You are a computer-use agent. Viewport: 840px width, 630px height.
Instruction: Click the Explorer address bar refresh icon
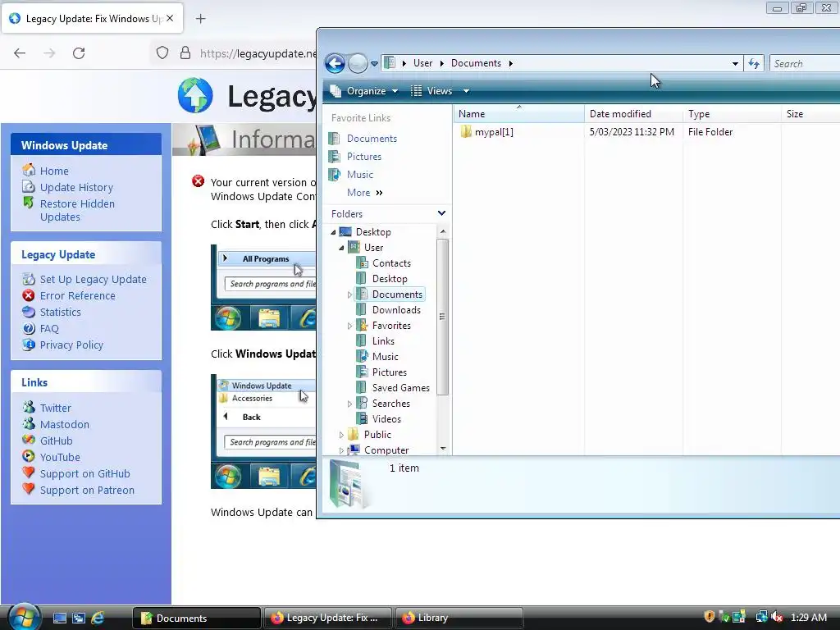[754, 64]
